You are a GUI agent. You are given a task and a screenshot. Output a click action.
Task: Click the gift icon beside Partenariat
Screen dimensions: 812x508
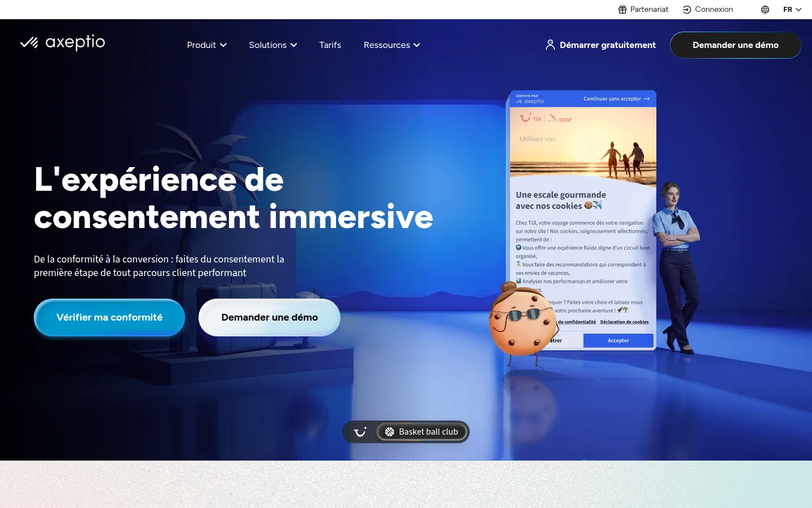tap(623, 10)
